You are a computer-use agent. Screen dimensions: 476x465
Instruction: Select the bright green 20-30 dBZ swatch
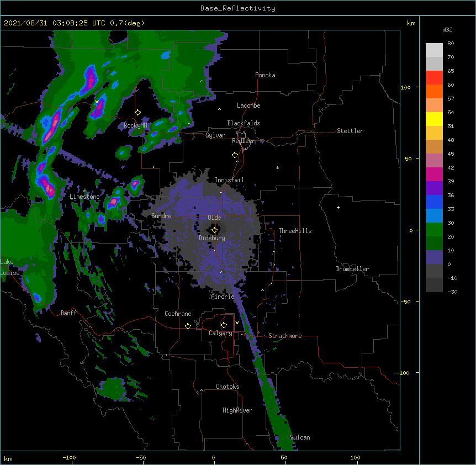pyautogui.click(x=434, y=230)
